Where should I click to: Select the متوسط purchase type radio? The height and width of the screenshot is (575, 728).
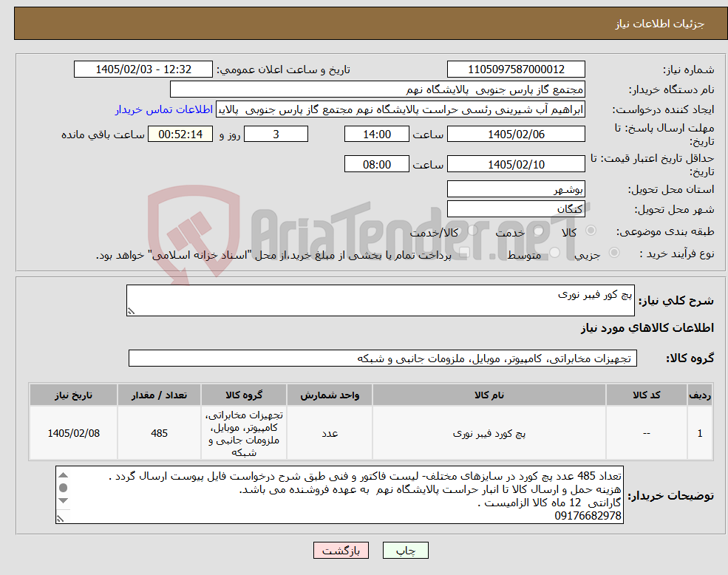tap(555, 253)
